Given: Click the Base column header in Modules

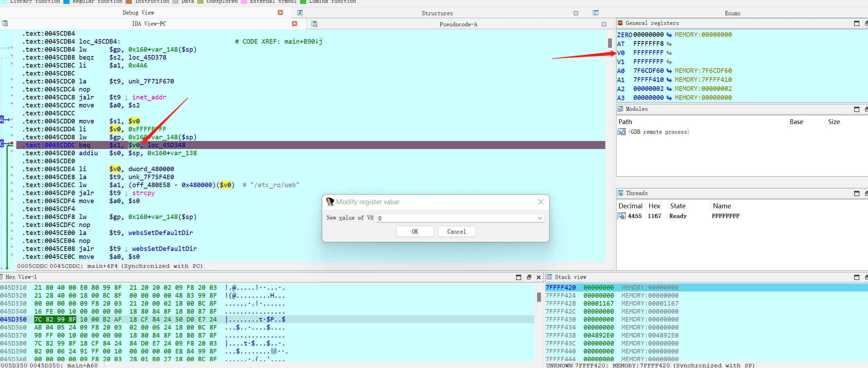Looking at the screenshot, I should tap(796, 122).
